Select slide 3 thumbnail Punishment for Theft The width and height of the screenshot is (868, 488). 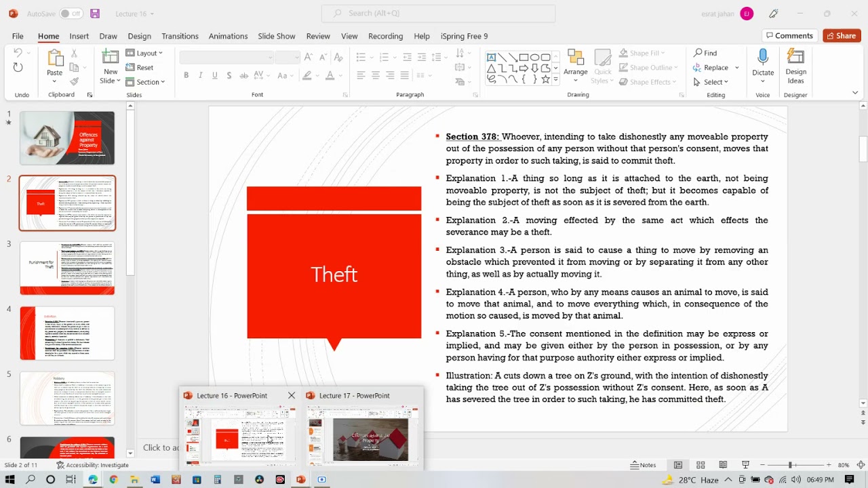(67, 268)
